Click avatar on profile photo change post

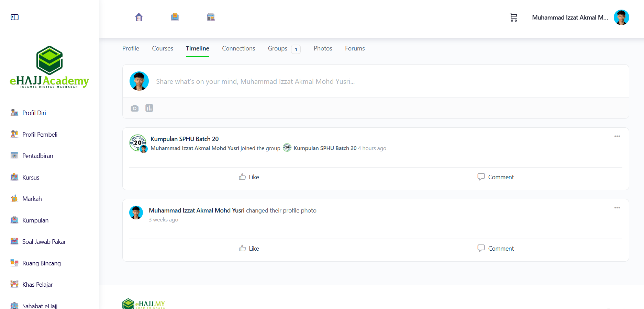(136, 213)
